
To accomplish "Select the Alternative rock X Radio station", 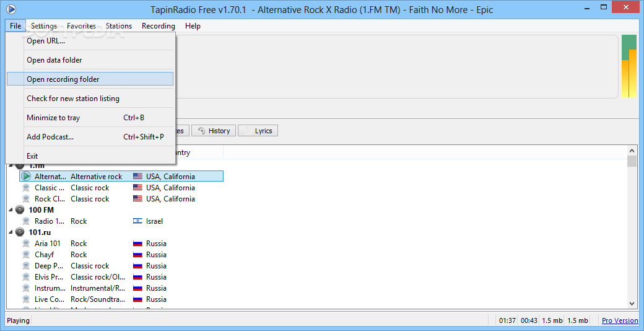I will click(121, 177).
